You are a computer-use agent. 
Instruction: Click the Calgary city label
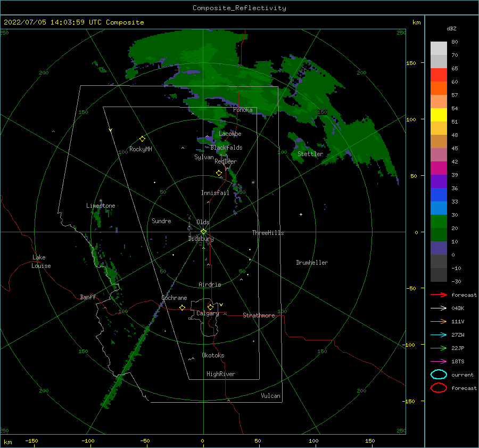tap(208, 313)
